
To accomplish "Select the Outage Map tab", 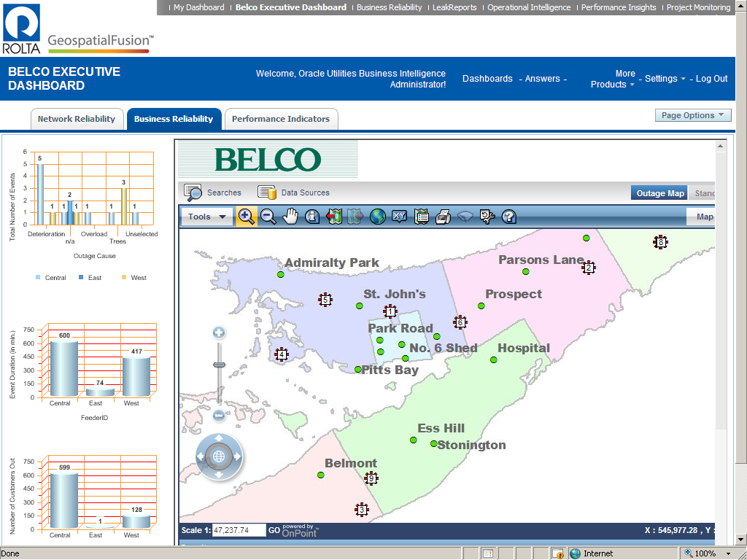I will [x=659, y=192].
